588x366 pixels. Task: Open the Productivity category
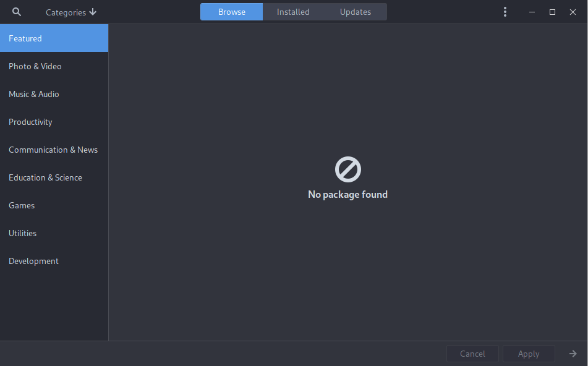coord(54,122)
